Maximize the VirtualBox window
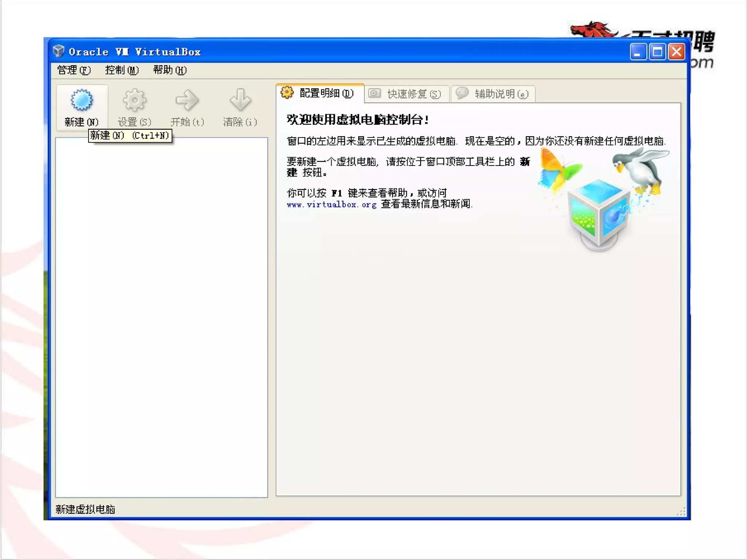The width and height of the screenshot is (747, 560). coord(657,52)
